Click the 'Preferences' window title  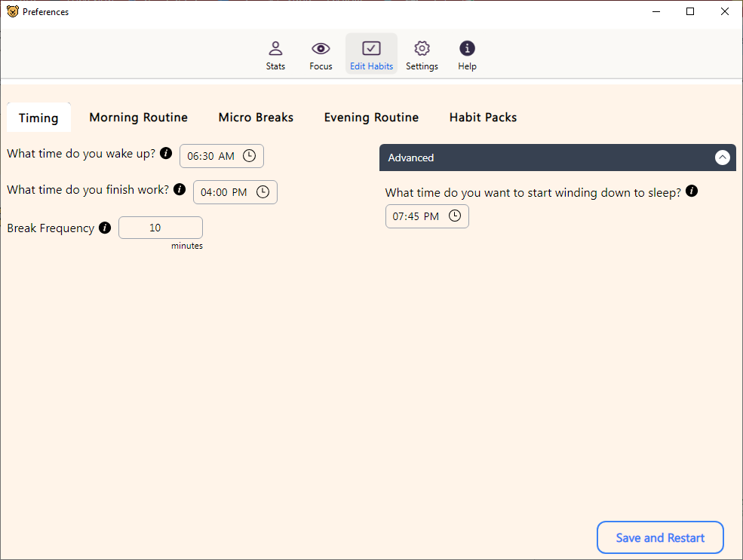45,12
